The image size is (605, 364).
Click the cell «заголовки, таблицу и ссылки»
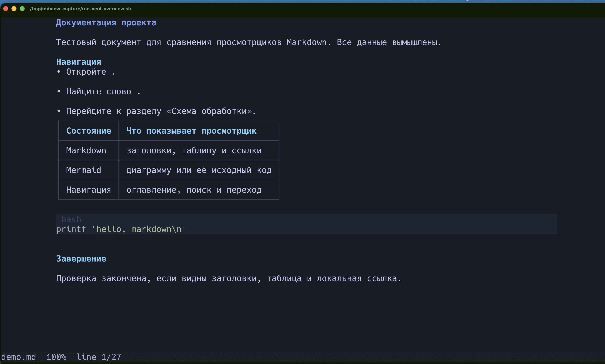tap(194, 150)
